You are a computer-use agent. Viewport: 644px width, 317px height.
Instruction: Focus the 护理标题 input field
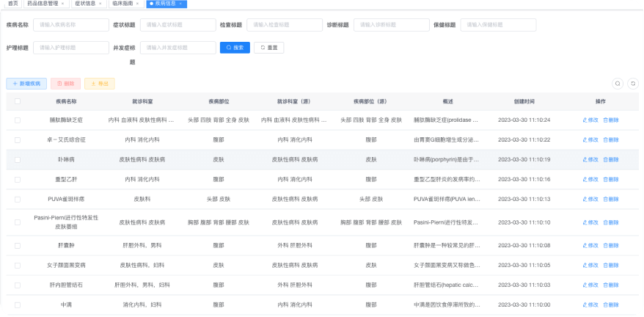[71, 48]
